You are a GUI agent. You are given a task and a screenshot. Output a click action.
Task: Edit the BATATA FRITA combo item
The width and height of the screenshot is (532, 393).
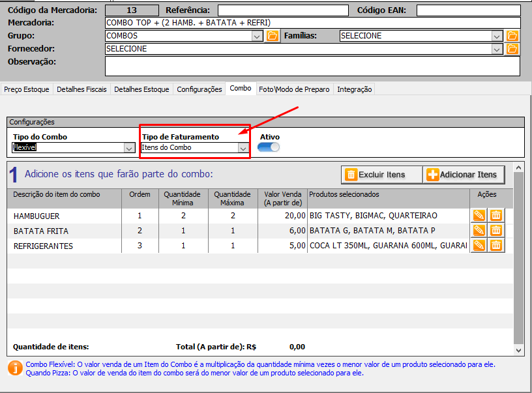pos(479,230)
